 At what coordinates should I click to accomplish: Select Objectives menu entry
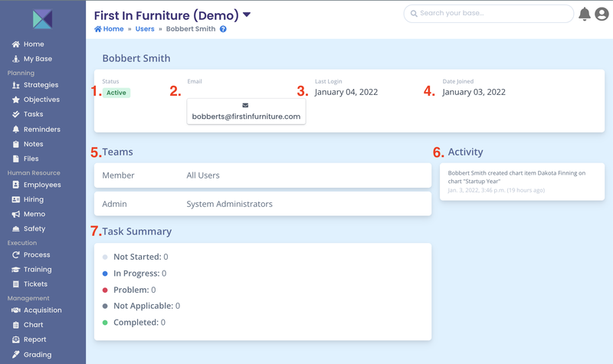(x=42, y=100)
